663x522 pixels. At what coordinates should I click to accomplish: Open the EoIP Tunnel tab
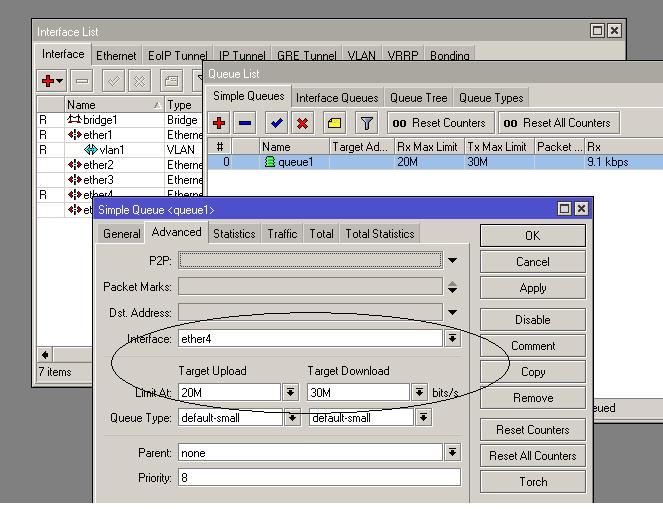177,55
